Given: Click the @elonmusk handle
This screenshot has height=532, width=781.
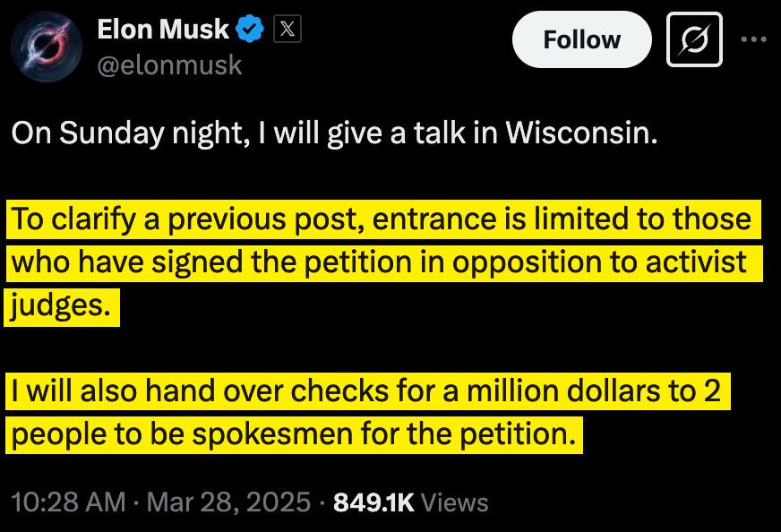Looking at the screenshot, I should point(169,65).
